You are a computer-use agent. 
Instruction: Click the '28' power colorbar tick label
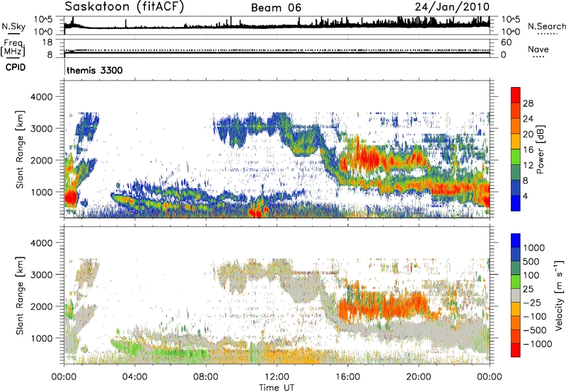(528, 103)
